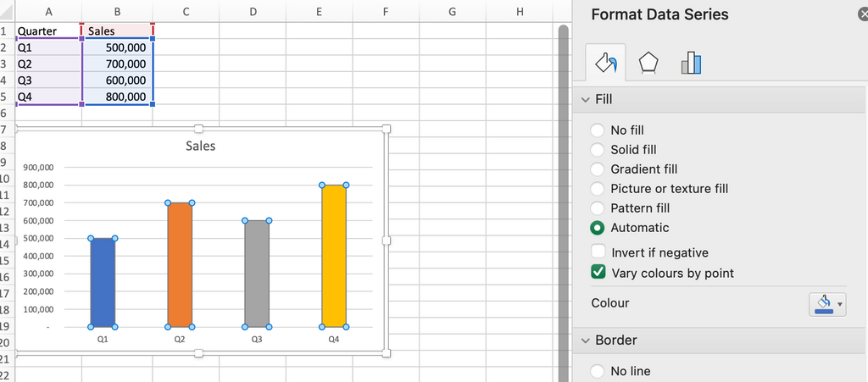
Task: Click the 100,000 axis label
Action: click(38, 309)
